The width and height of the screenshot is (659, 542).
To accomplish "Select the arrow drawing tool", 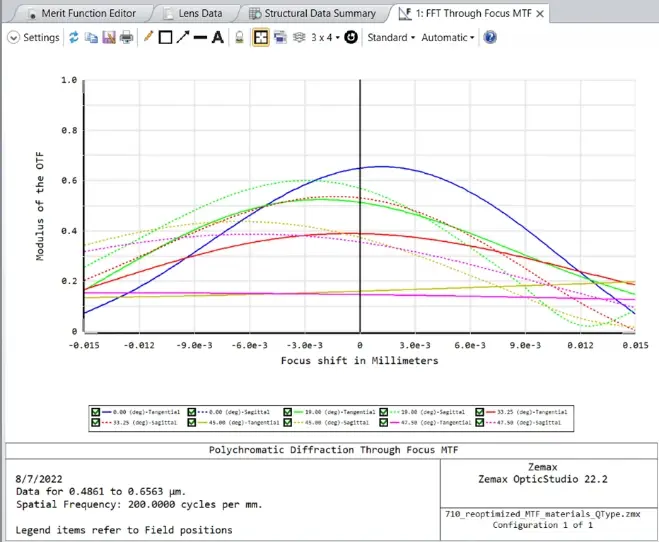I will tap(183, 37).
